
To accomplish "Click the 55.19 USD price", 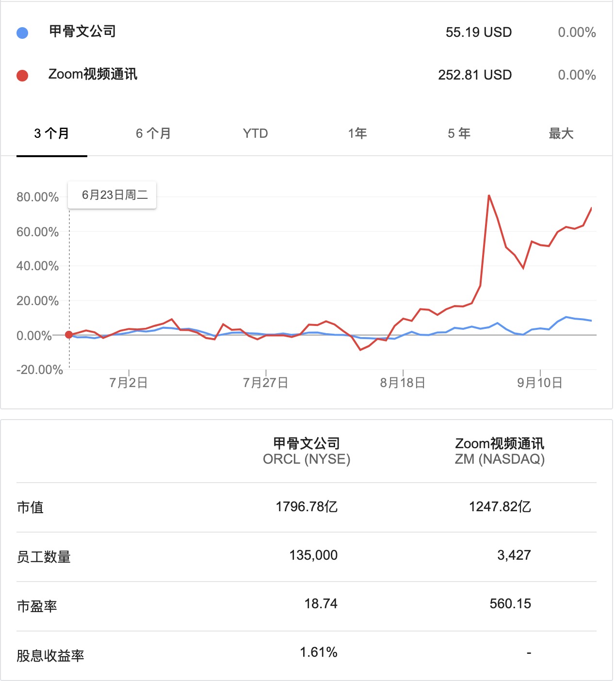I will tap(479, 32).
